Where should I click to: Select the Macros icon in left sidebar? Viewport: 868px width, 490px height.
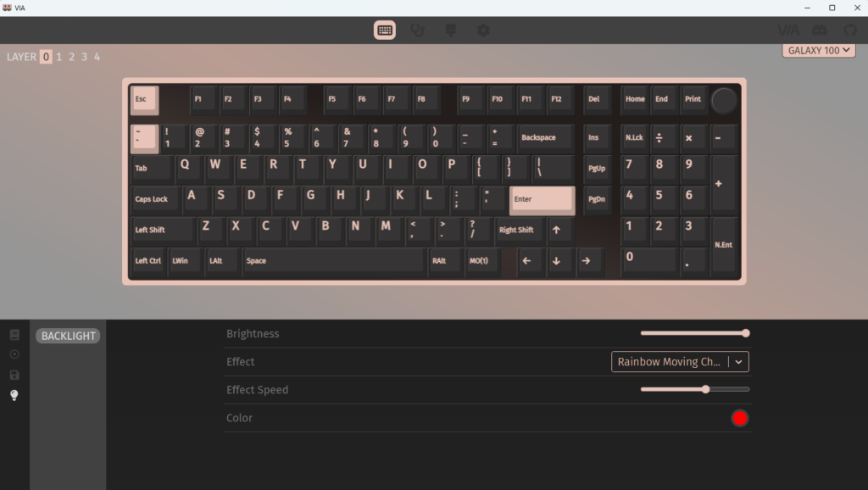coord(14,354)
